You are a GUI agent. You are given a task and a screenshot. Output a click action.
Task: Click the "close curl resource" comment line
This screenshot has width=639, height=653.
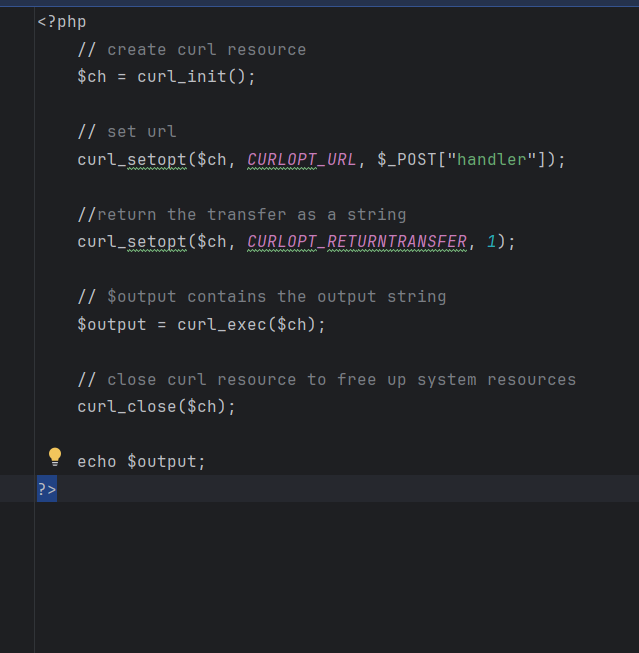click(326, 379)
